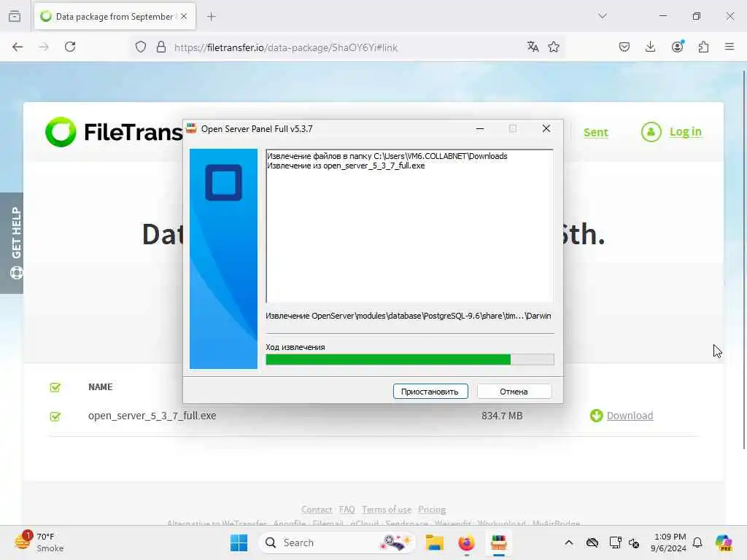Close the Open Server Panel dialog
Image resolution: width=747 pixels, height=560 pixels.
pos(546,128)
